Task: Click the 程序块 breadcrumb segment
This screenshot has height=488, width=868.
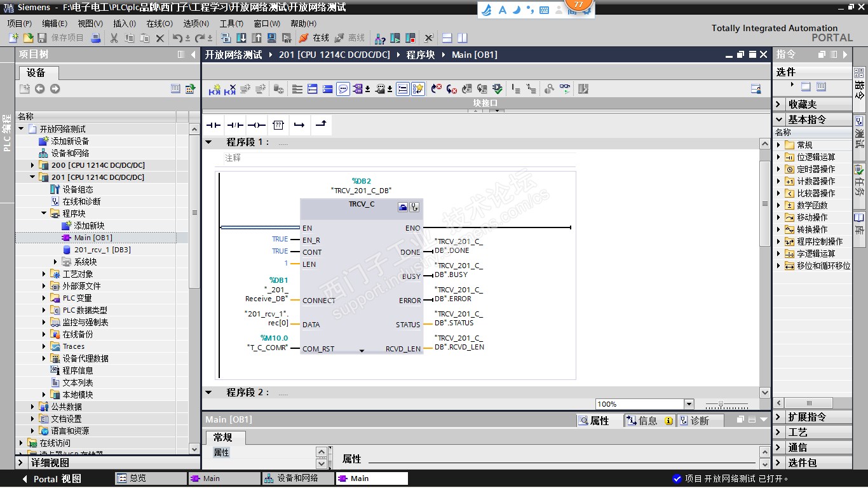Action: (421, 55)
